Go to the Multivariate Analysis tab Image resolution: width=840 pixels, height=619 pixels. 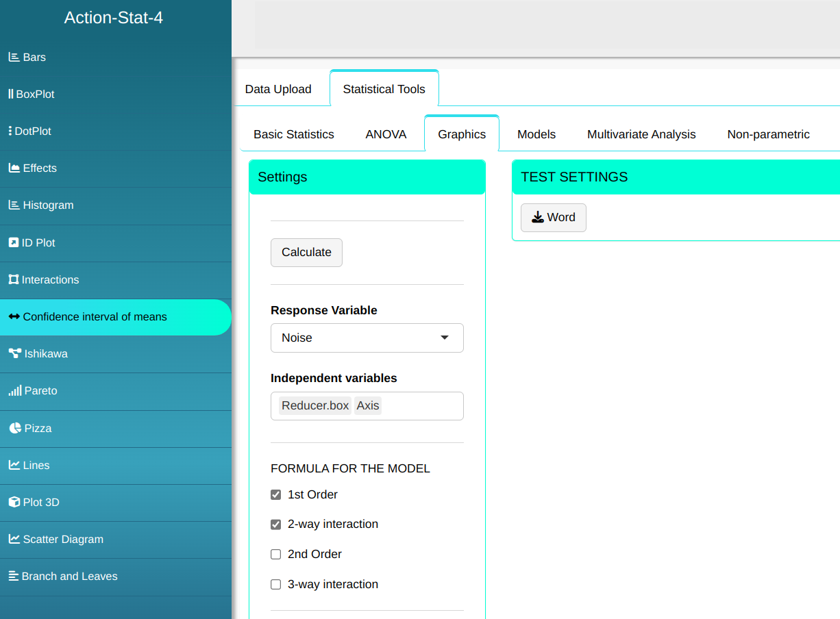pyautogui.click(x=641, y=135)
